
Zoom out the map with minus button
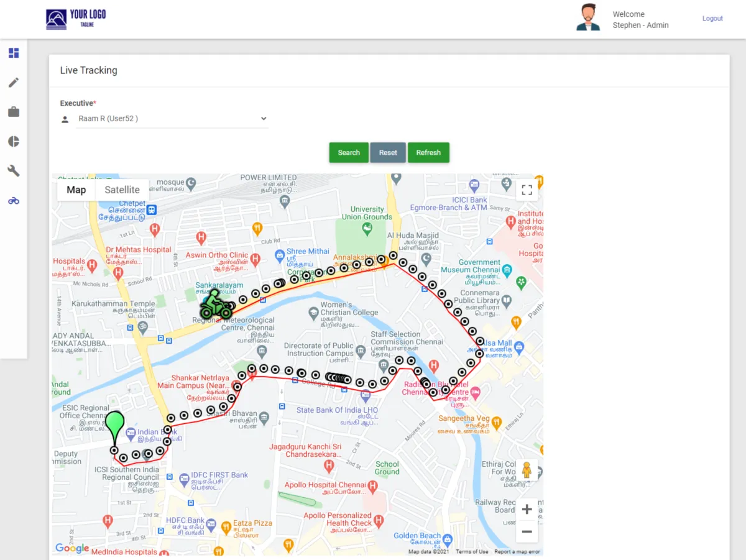[527, 531]
